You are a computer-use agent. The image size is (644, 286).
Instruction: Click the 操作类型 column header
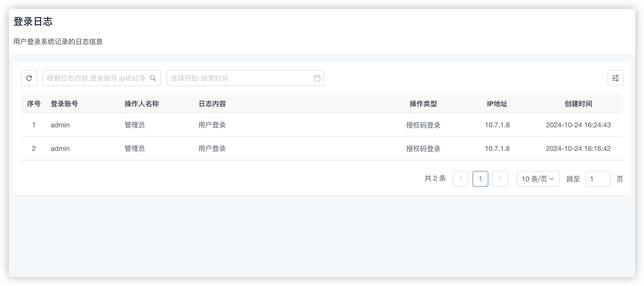(423, 104)
